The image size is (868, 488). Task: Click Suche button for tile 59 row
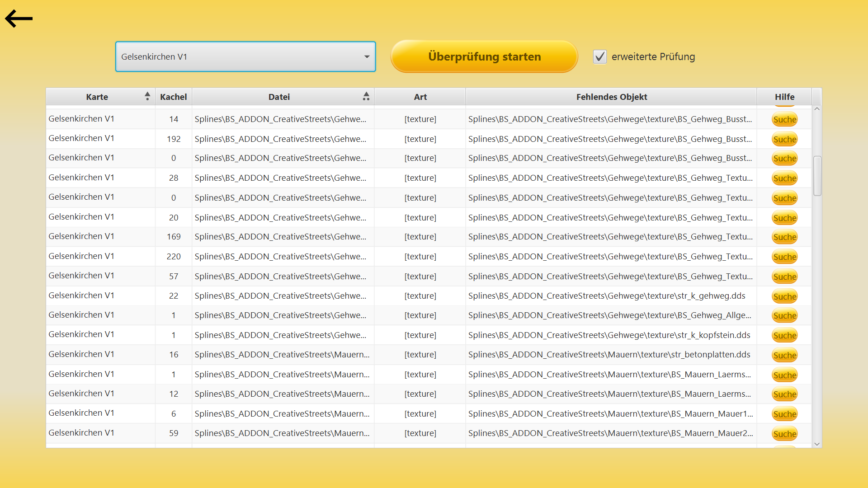tap(784, 434)
